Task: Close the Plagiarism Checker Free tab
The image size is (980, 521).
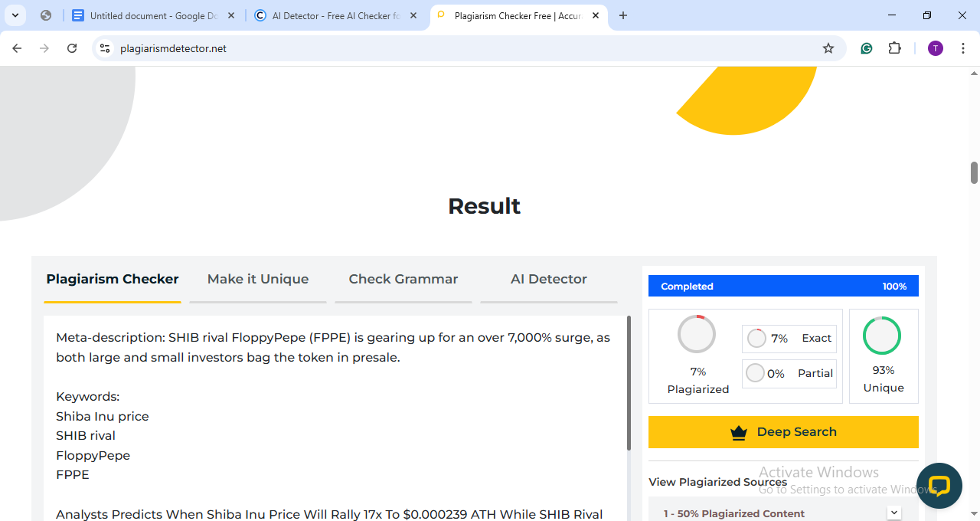Action: [x=596, y=15]
